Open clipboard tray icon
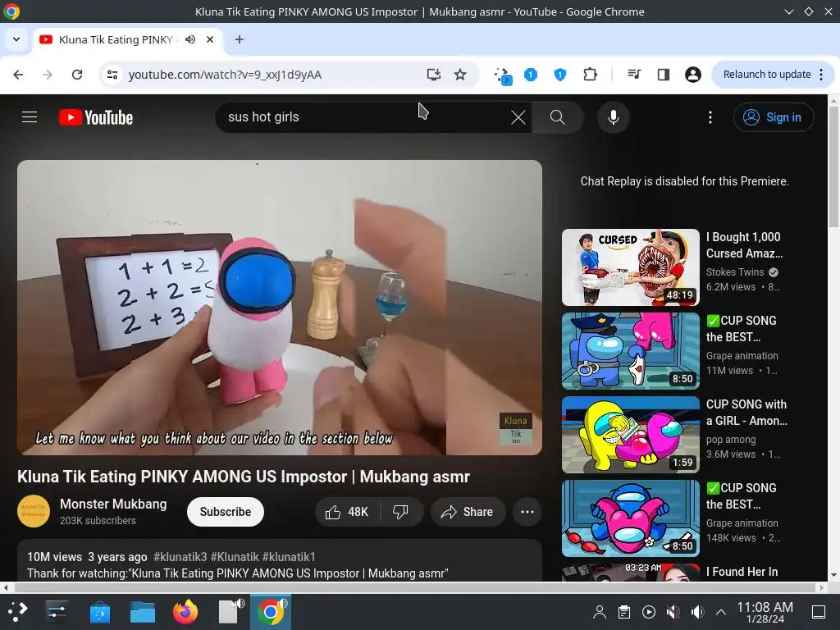 point(624,612)
